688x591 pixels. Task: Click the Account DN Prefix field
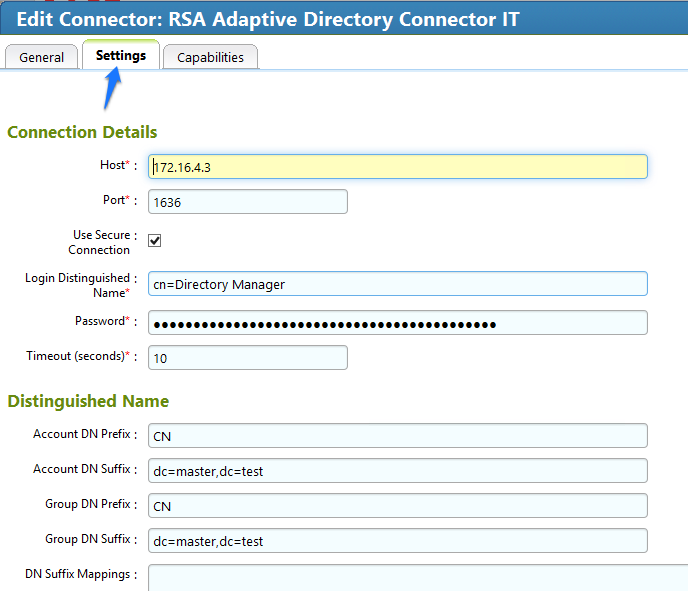398,436
